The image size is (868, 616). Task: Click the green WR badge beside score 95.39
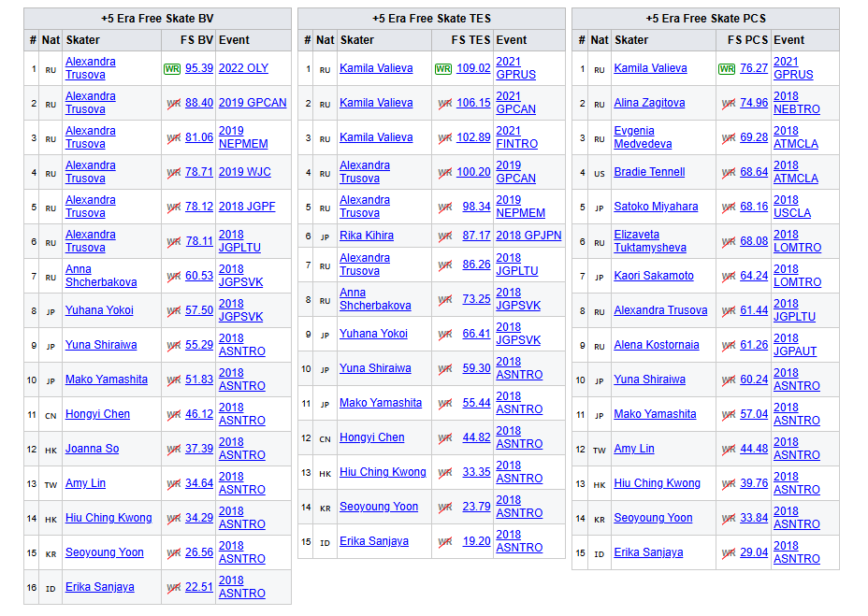(x=172, y=68)
